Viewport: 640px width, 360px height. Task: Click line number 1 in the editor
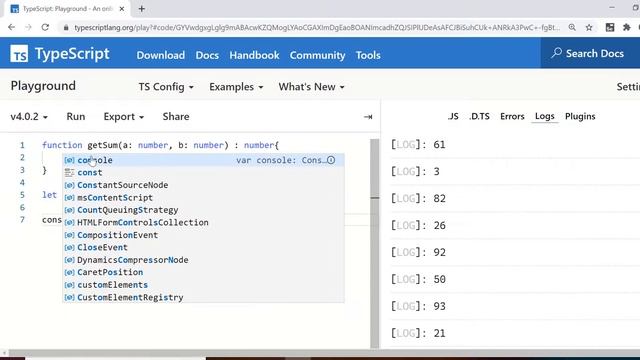22,145
